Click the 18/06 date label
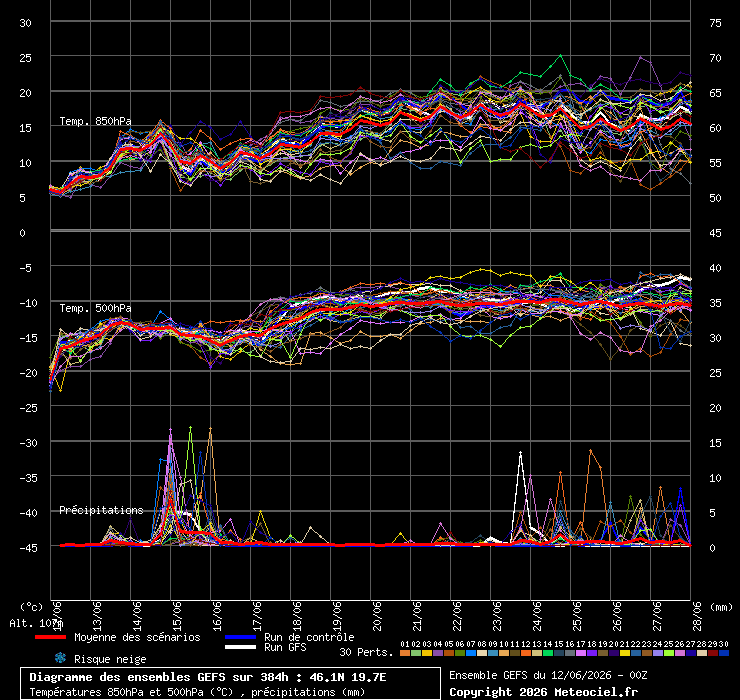Image resolution: width=740 pixels, height=700 pixels. point(297,616)
